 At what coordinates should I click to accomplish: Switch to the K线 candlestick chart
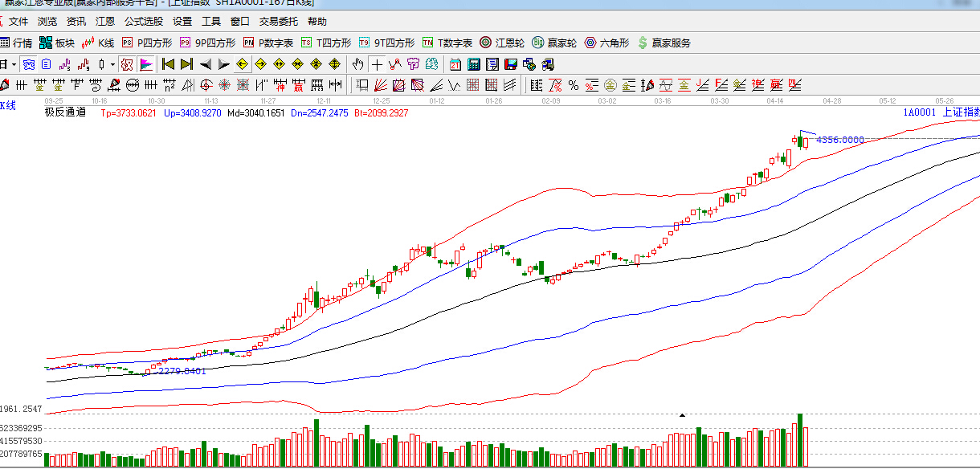98,43
